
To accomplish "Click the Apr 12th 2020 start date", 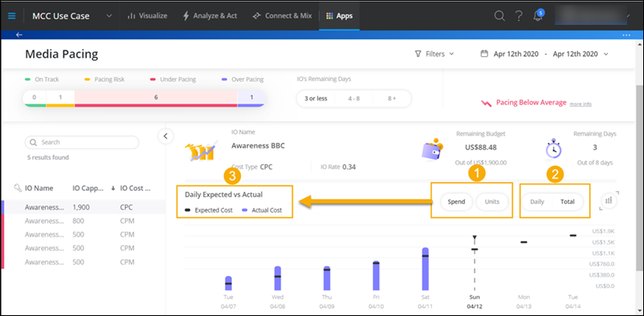I will click(516, 54).
